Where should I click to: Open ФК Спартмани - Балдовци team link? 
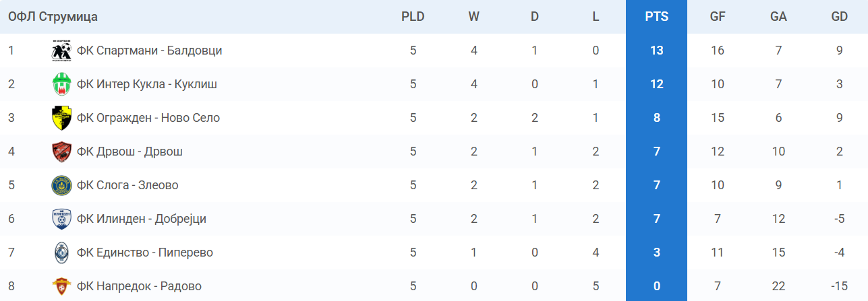[x=149, y=51]
